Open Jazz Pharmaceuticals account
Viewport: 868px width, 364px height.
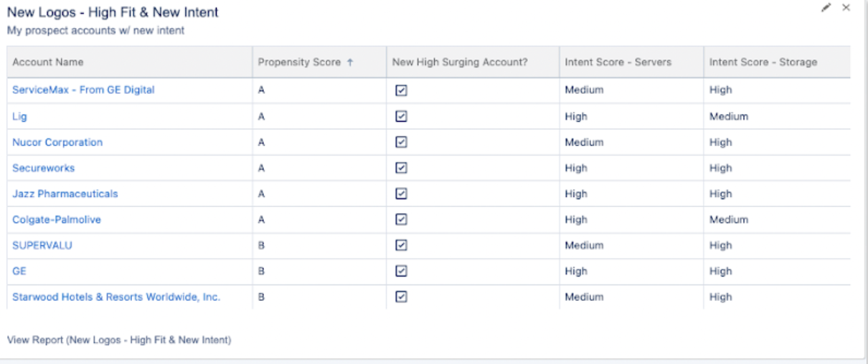(65, 193)
